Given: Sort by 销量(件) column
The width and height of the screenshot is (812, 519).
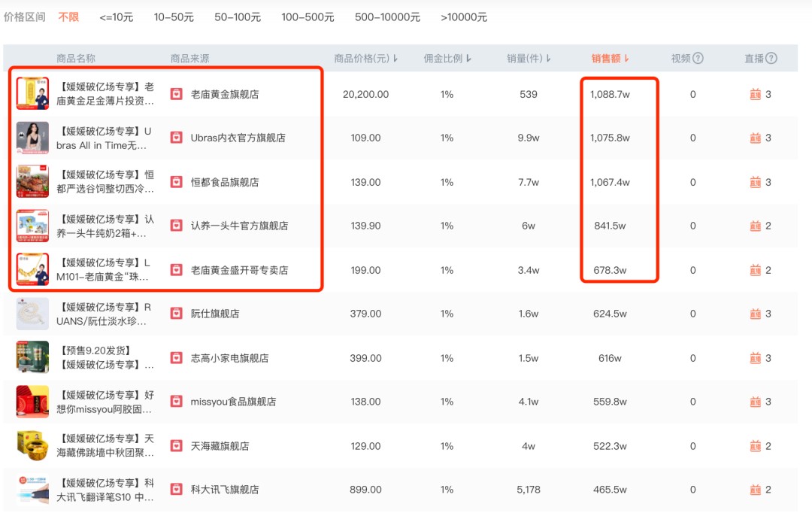Looking at the screenshot, I should (x=529, y=59).
